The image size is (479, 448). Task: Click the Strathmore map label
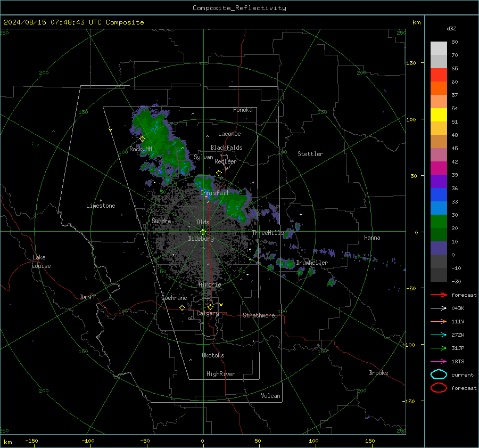pyautogui.click(x=259, y=315)
